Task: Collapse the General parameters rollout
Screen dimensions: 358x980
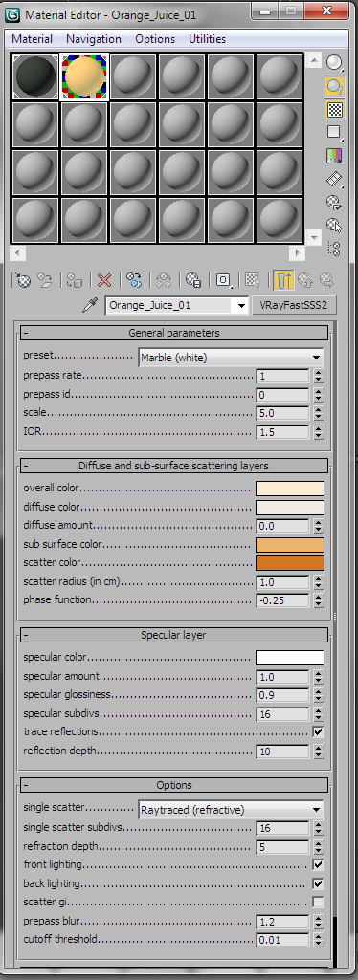Action: click(174, 333)
